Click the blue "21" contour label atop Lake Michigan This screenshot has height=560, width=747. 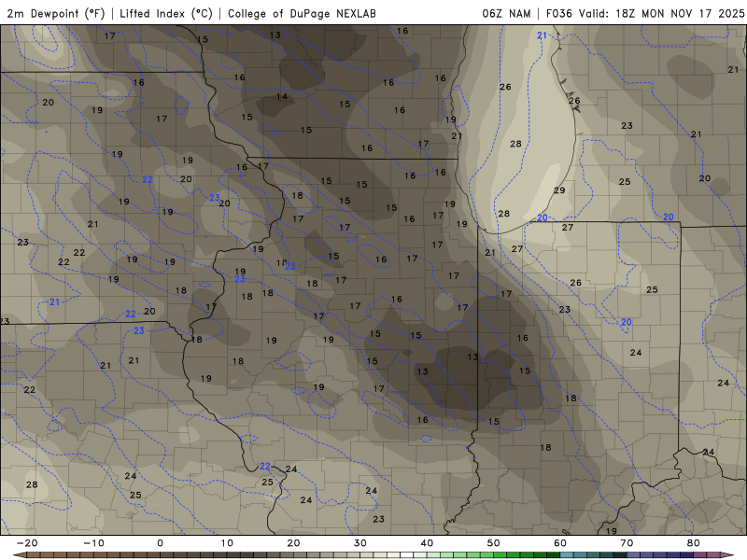tap(543, 35)
